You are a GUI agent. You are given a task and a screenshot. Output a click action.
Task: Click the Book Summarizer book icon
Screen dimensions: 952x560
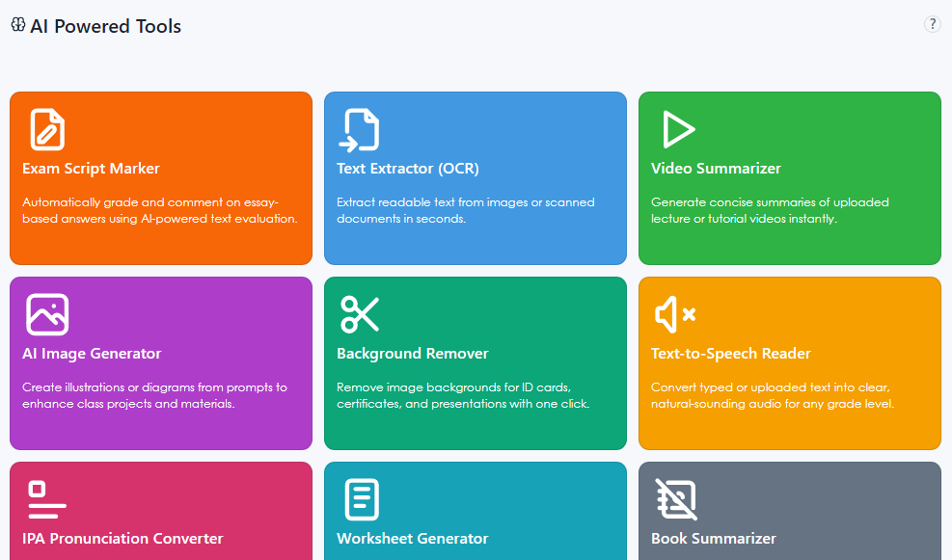[676, 499]
